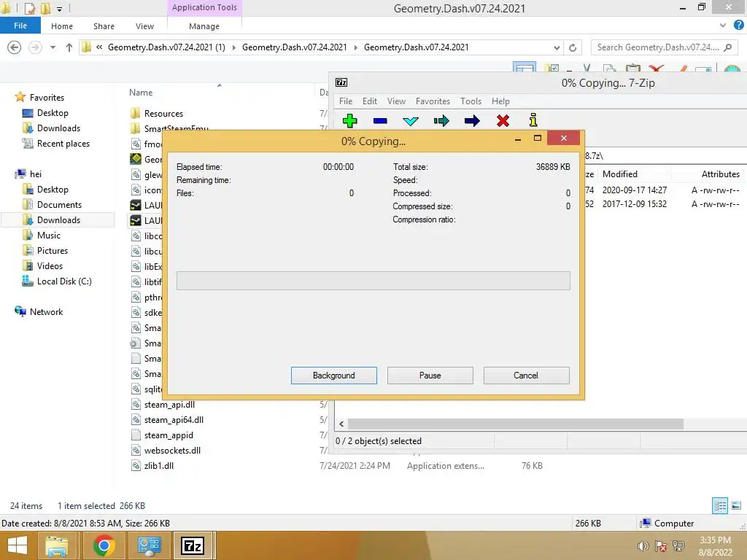Screen dimensions: 747x560
Task: Select the websockets.dll file
Action: click(x=172, y=451)
